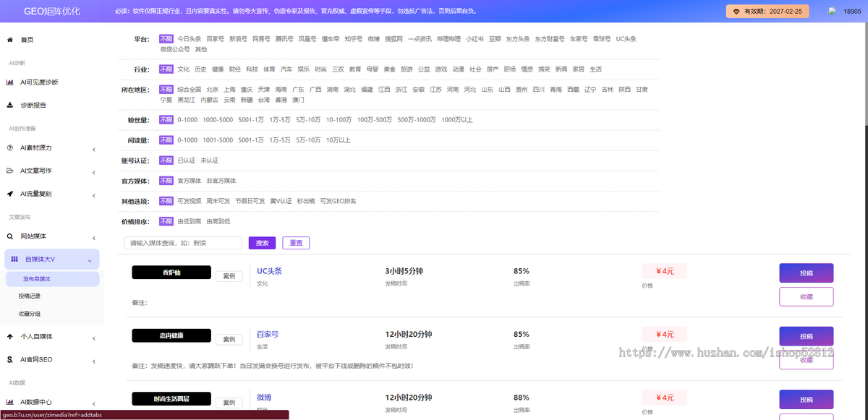Select 不限 in the 官方媒体 filter row
The width and height of the screenshot is (868, 420).
click(x=166, y=181)
